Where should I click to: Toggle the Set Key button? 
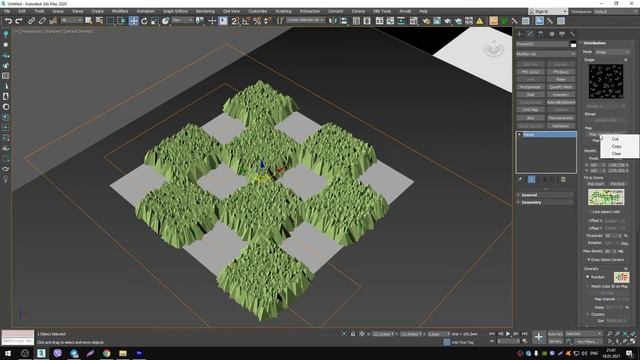pos(555,341)
